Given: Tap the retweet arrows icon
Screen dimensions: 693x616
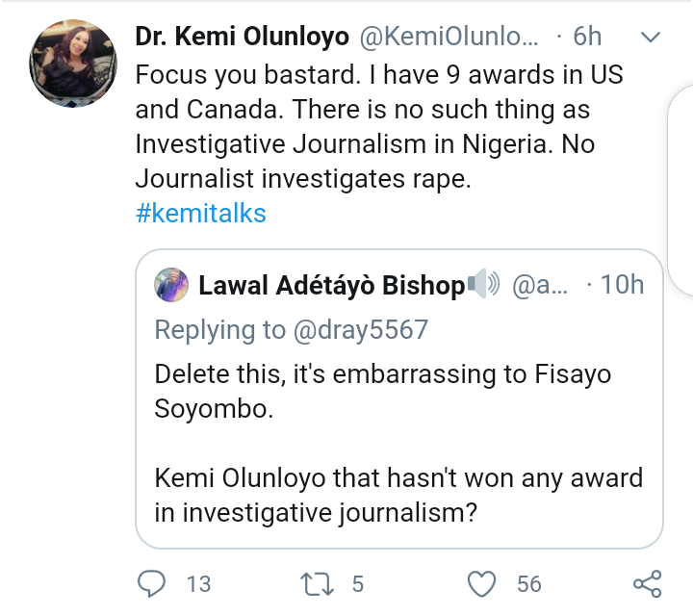Looking at the screenshot, I should click(313, 583).
